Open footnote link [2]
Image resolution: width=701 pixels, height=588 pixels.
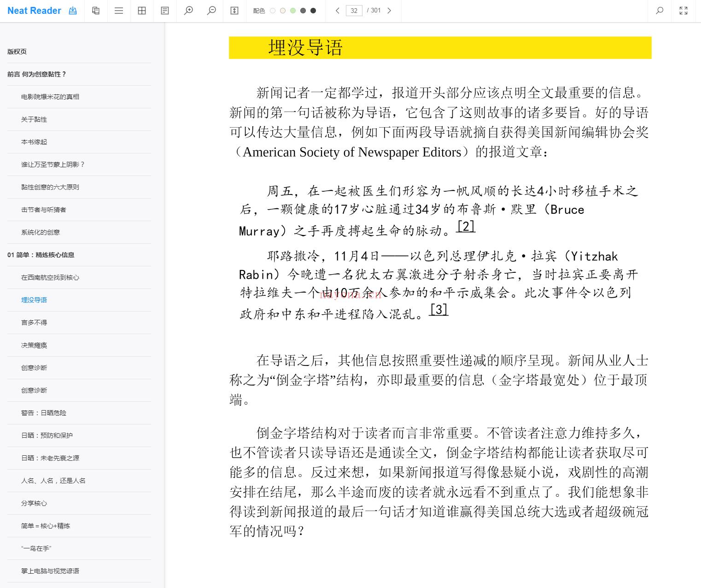[466, 226]
